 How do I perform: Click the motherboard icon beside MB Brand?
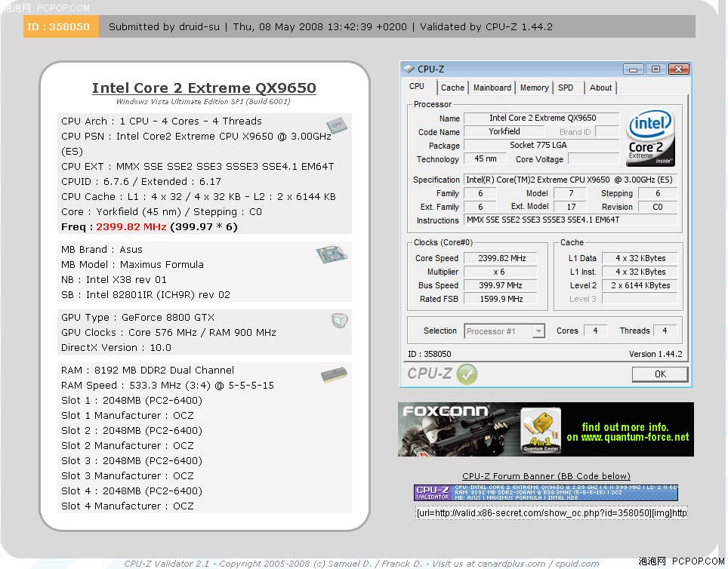pos(332,254)
